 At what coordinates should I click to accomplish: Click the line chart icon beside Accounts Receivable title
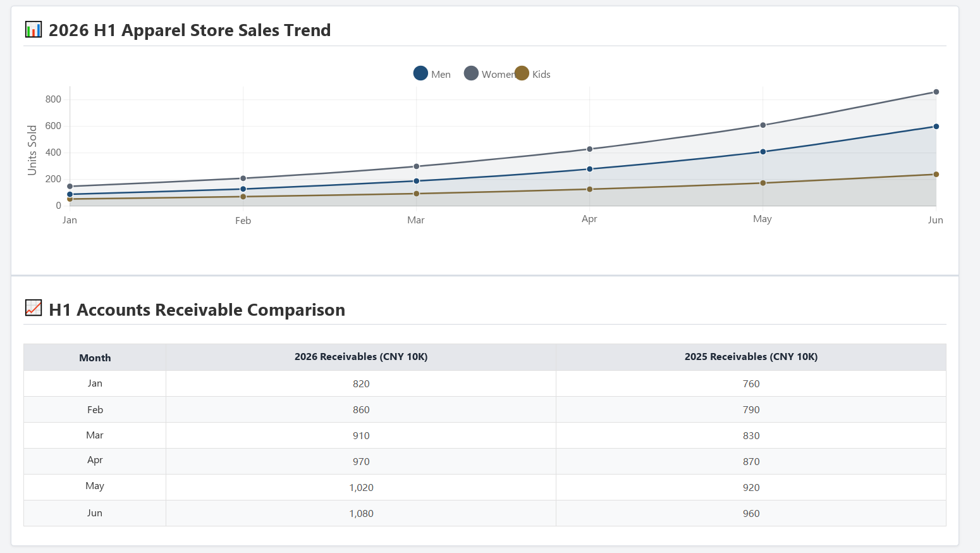pyautogui.click(x=34, y=308)
